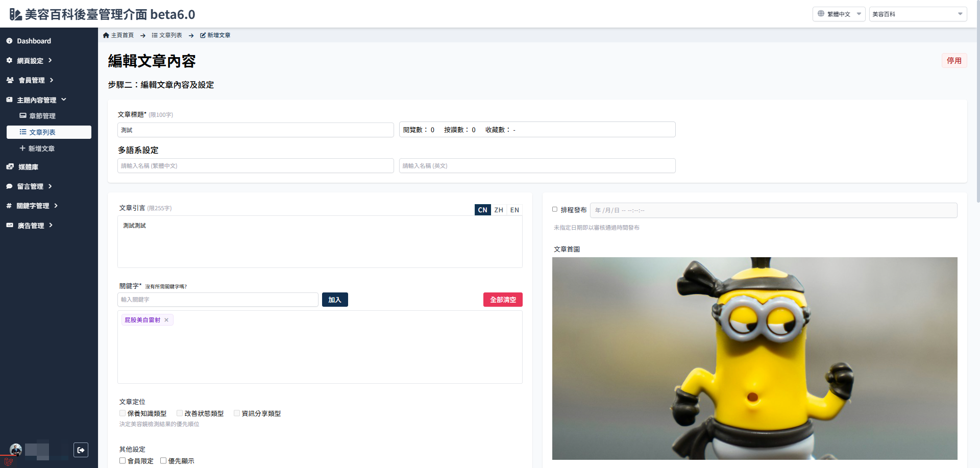This screenshot has width=980, height=468.
Task: Toggle the 資訊分享類型 checkbox
Action: click(237, 413)
